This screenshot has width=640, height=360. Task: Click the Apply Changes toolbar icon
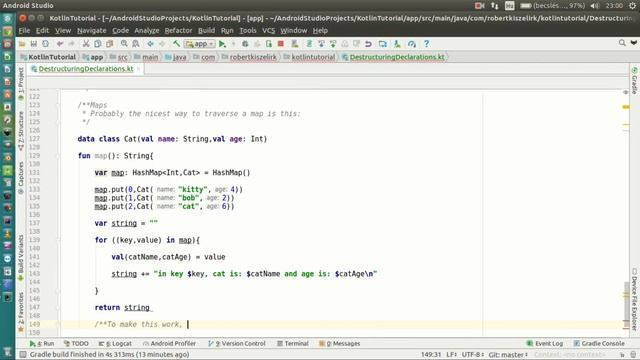[x=233, y=44]
